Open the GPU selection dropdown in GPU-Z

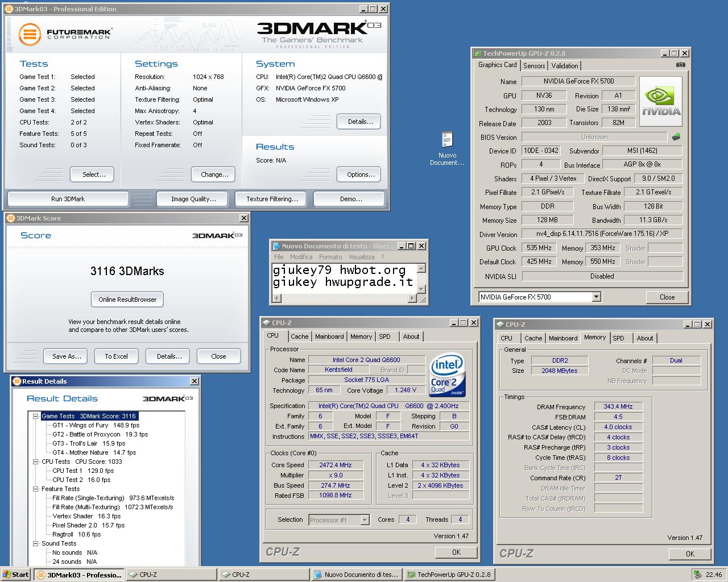(x=596, y=297)
